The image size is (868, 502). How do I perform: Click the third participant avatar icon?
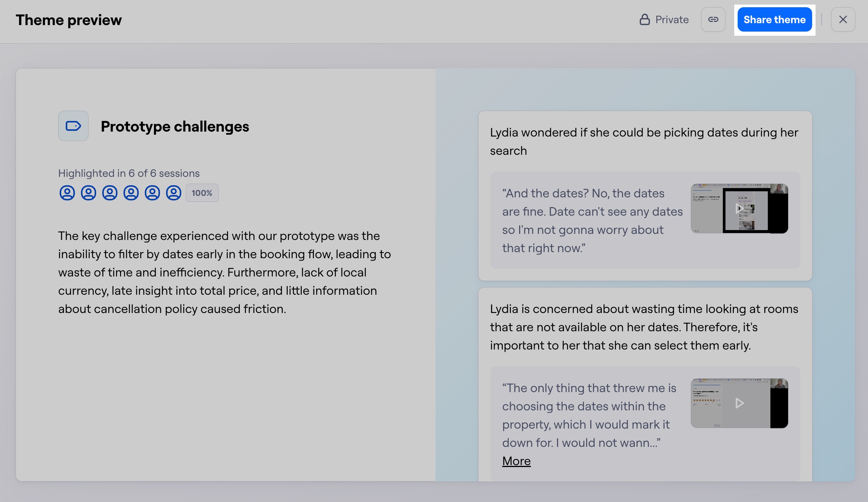coord(110,193)
